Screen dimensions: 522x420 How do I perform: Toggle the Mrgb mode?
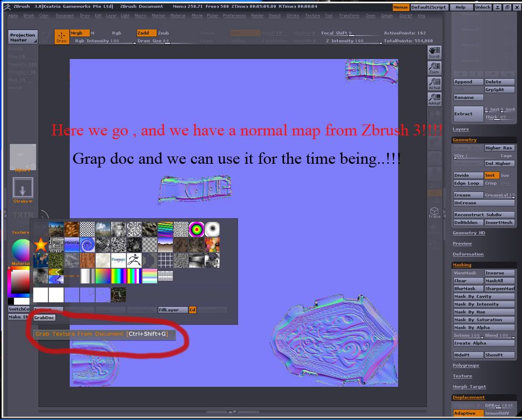80,33
